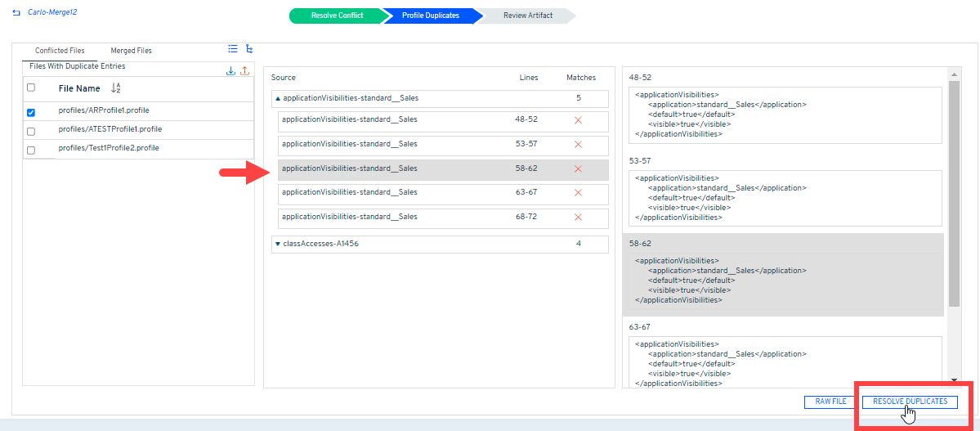Check the profiles/ATESTProfile1.profile checkbox
Screen dimensions: 980x431
(31, 132)
